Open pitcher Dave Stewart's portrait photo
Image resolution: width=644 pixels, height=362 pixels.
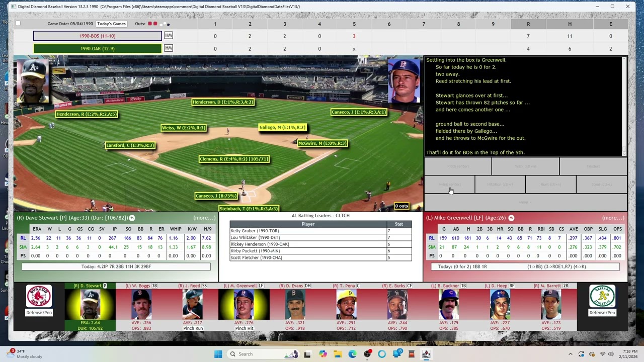(33, 80)
